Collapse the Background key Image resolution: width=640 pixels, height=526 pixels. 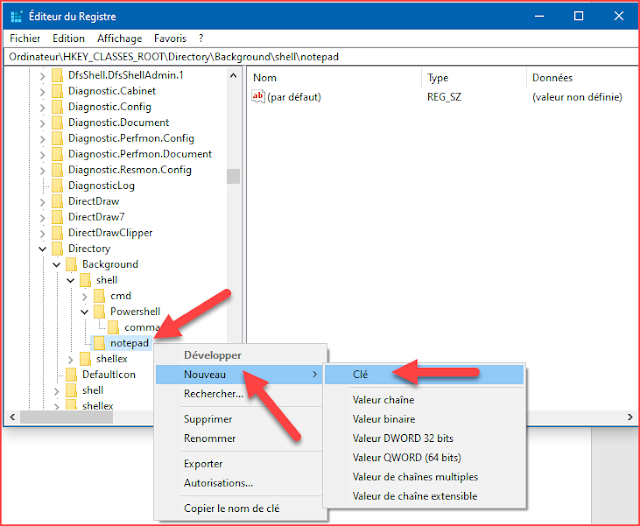(56, 264)
